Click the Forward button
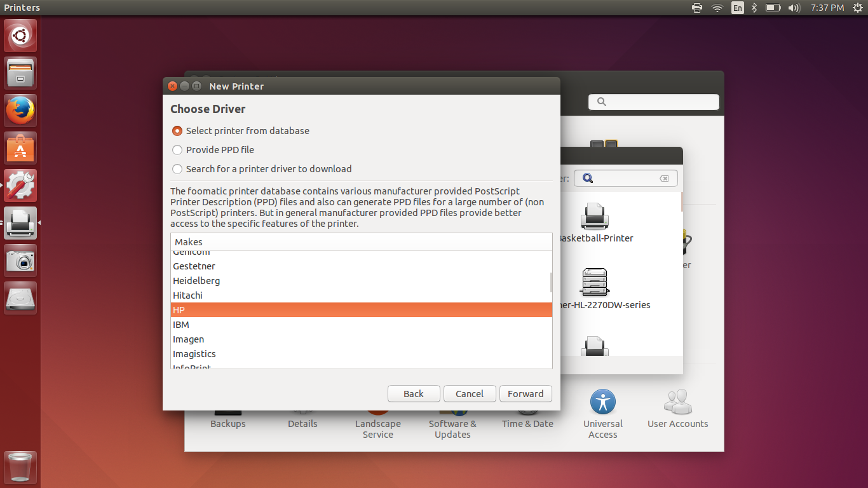This screenshot has height=488, width=868. pos(526,394)
